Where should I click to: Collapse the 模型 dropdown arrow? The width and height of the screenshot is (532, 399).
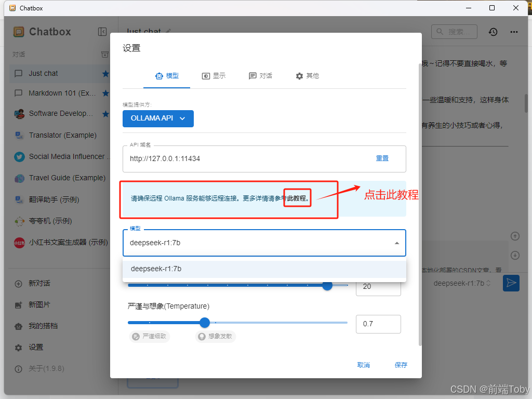tap(396, 243)
